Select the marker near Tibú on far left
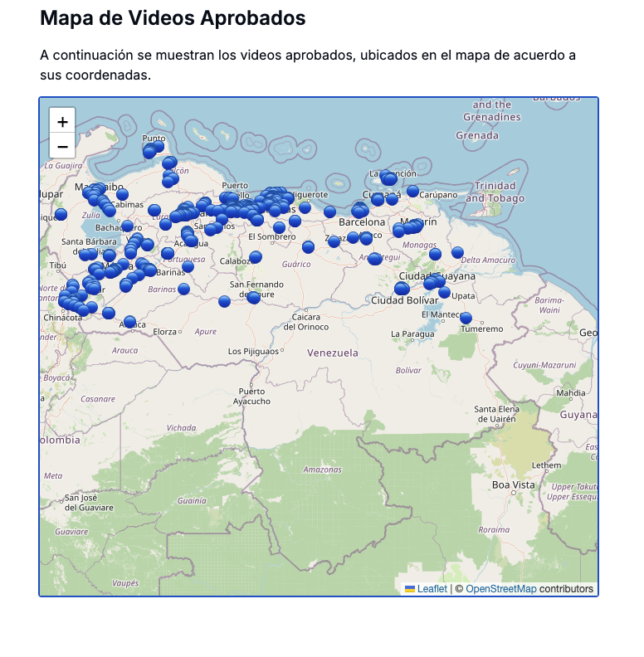Image resolution: width=644 pixels, height=657 pixels. pos(61,214)
